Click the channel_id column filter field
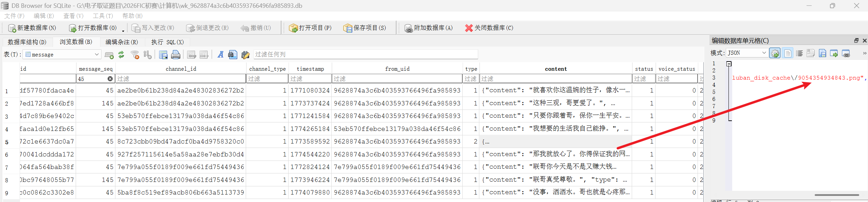 coord(181,79)
